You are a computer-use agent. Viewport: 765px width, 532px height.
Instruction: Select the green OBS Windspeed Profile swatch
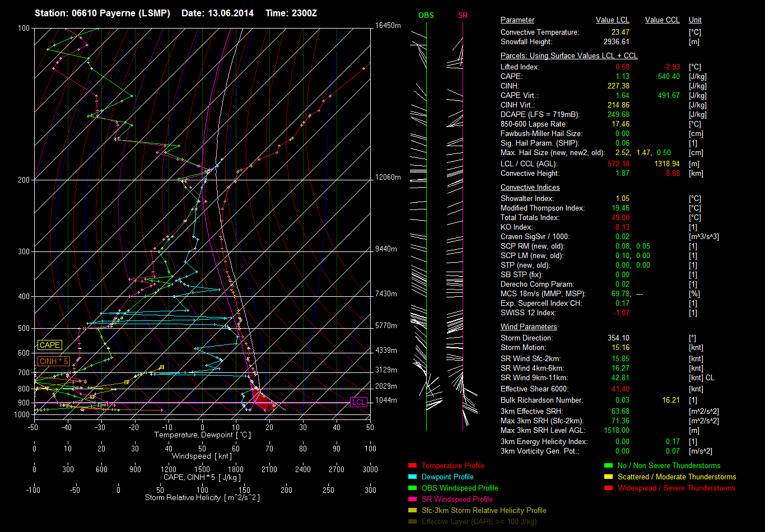(x=413, y=488)
